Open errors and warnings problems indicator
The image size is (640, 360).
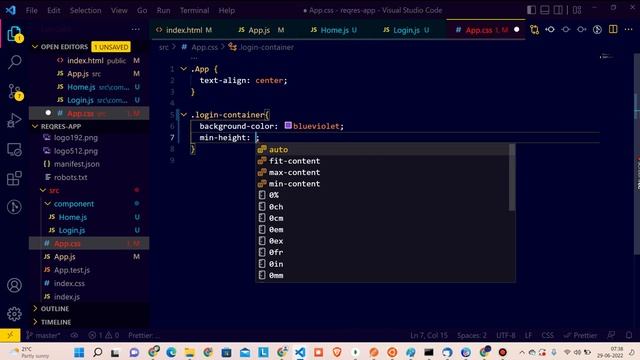tap(104, 335)
